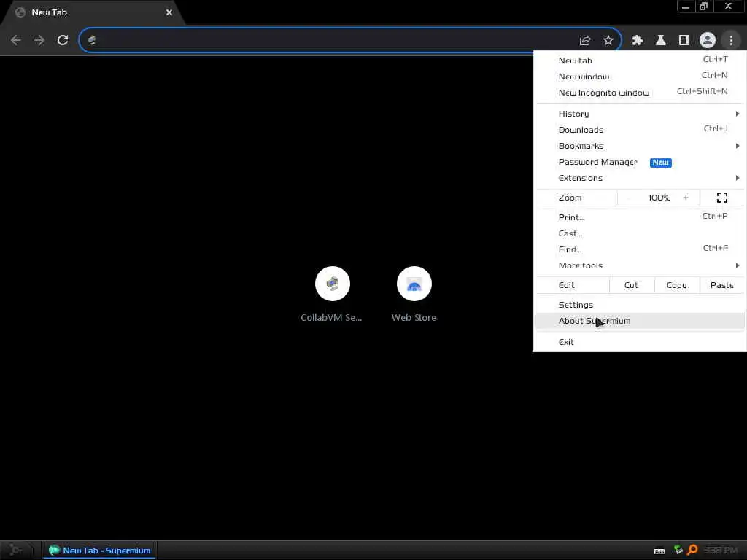Open About Supermium
The image size is (747, 560).
tap(640, 321)
